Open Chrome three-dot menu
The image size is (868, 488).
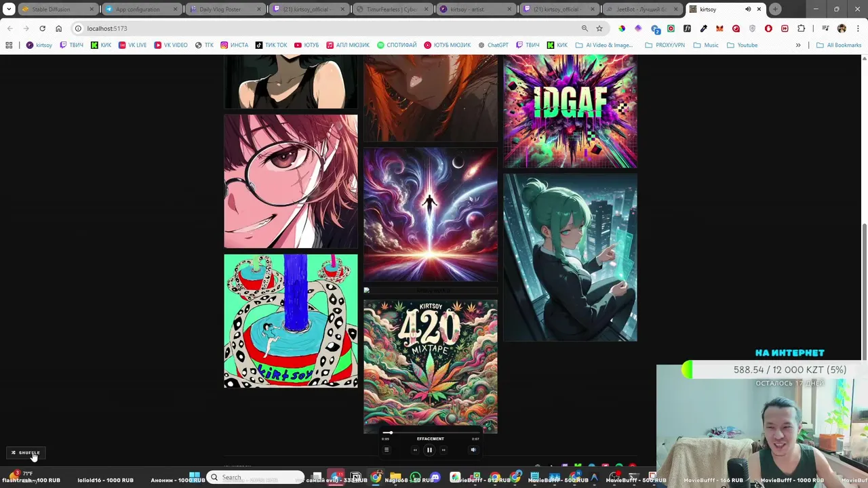click(857, 28)
